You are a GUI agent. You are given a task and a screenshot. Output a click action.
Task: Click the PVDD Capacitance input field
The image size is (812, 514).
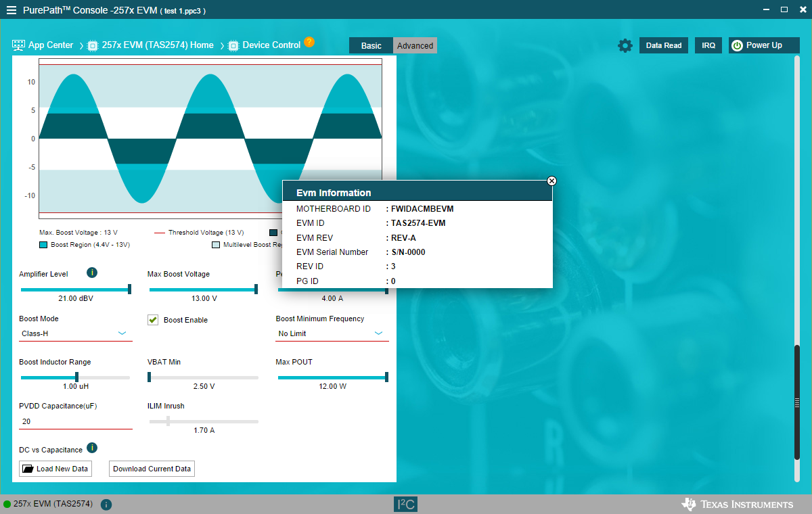76,421
